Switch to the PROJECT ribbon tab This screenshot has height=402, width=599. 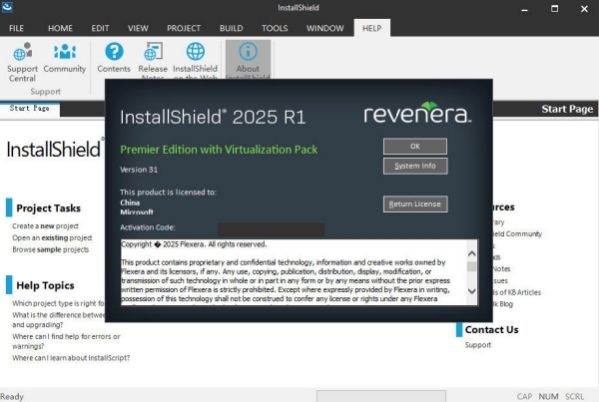[183, 28]
